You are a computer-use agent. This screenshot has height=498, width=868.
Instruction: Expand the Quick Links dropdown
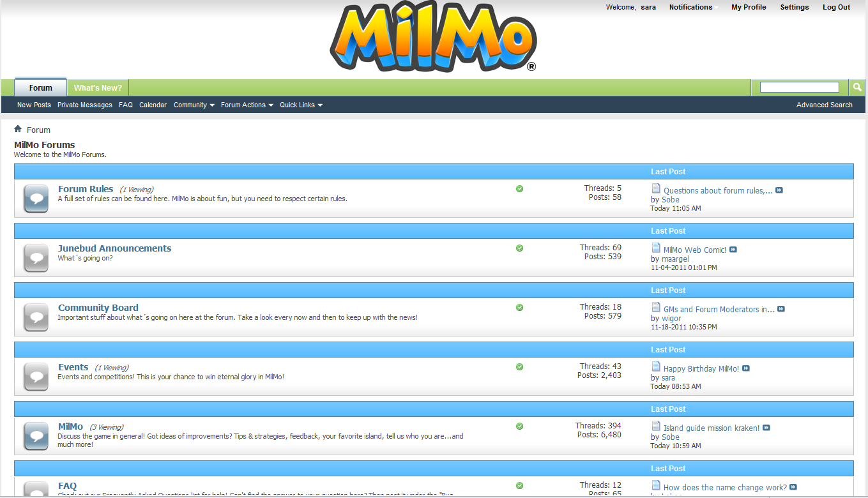(x=301, y=105)
